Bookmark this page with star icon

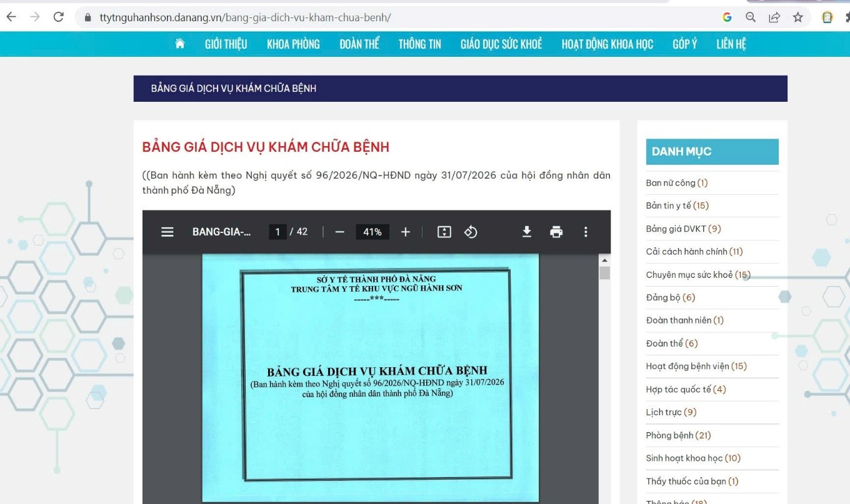[798, 17]
